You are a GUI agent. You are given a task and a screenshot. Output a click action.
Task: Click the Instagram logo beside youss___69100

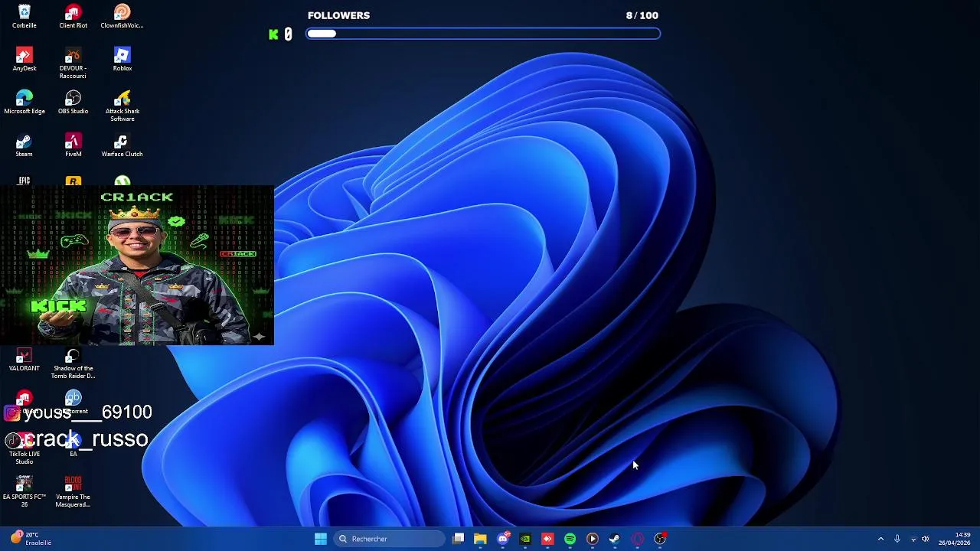point(11,413)
